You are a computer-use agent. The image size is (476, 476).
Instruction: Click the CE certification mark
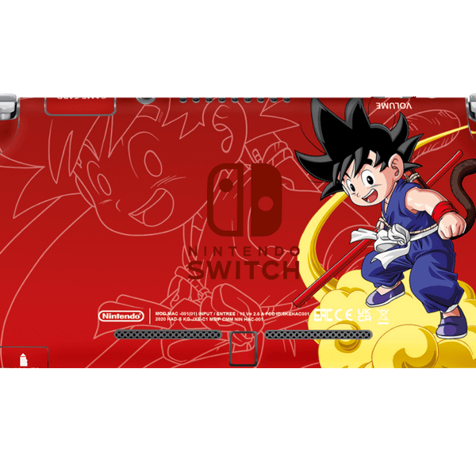(x=344, y=316)
